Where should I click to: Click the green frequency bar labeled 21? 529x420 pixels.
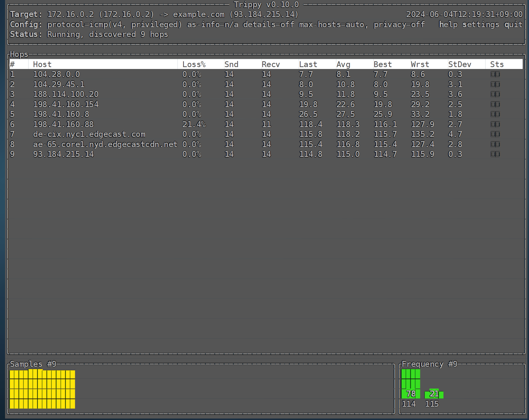coord(434,394)
